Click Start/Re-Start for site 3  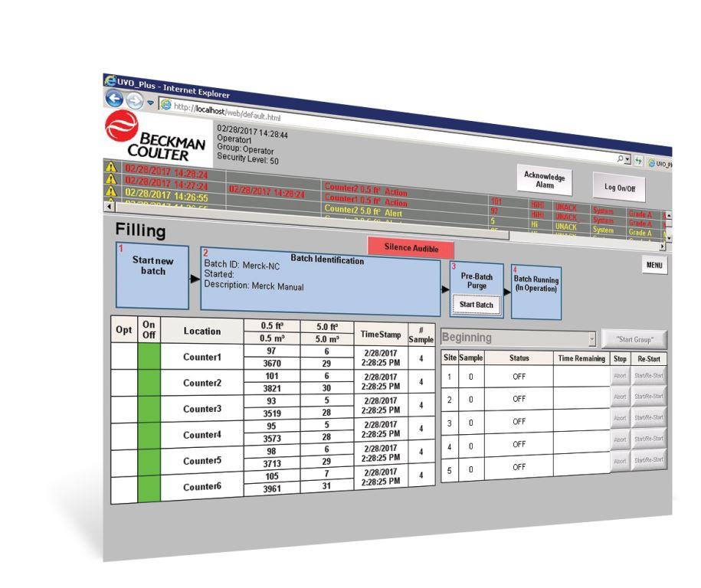[649, 418]
